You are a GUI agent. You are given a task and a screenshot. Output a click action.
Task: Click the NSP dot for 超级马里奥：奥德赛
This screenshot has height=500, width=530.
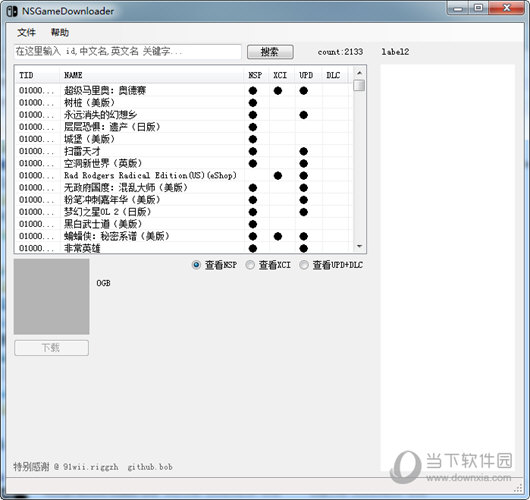pos(253,91)
